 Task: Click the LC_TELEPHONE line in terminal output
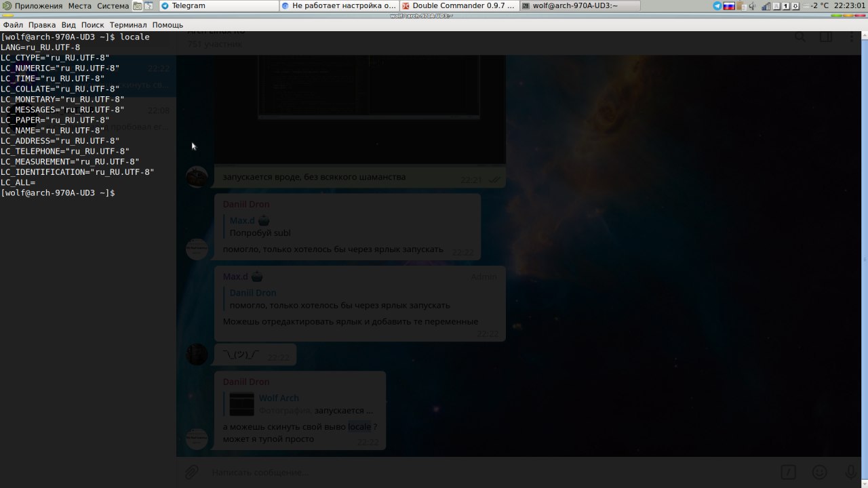click(65, 151)
